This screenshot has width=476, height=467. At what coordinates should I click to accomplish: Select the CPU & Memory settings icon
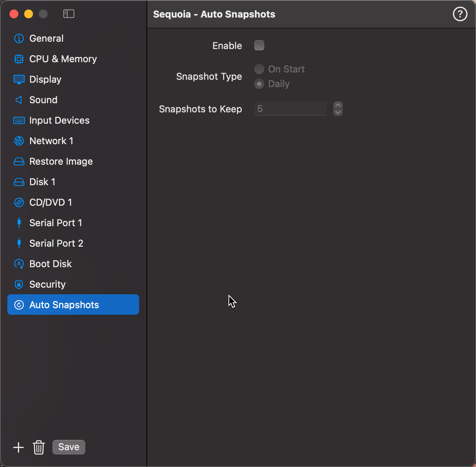[19, 59]
